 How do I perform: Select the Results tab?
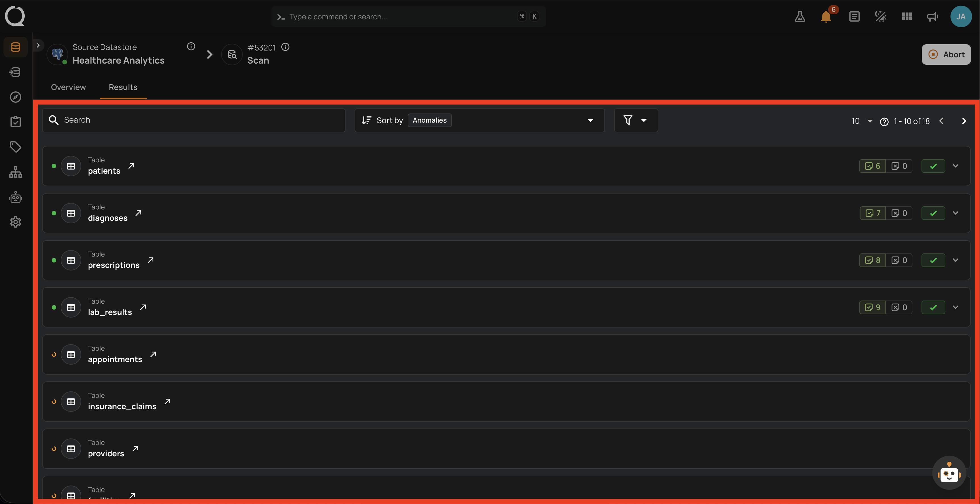[123, 87]
